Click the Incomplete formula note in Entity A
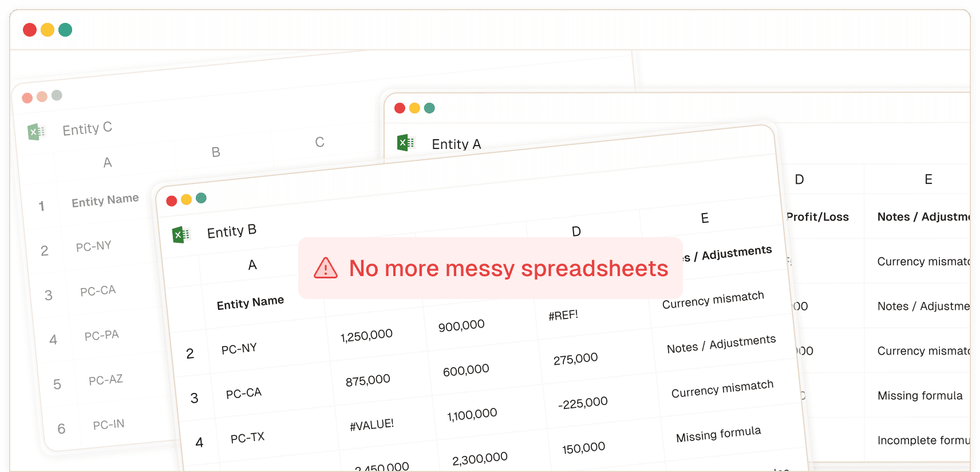The height and width of the screenshot is (472, 980). click(x=923, y=440)
